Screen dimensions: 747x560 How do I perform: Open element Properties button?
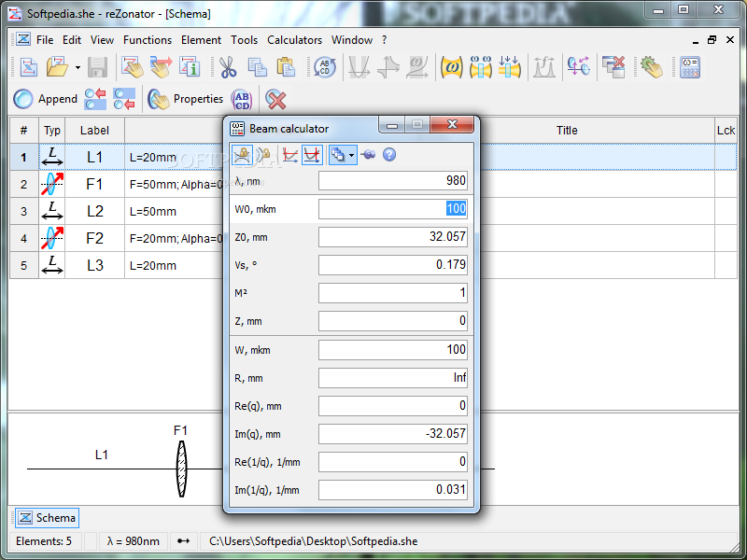click(185, 99)
